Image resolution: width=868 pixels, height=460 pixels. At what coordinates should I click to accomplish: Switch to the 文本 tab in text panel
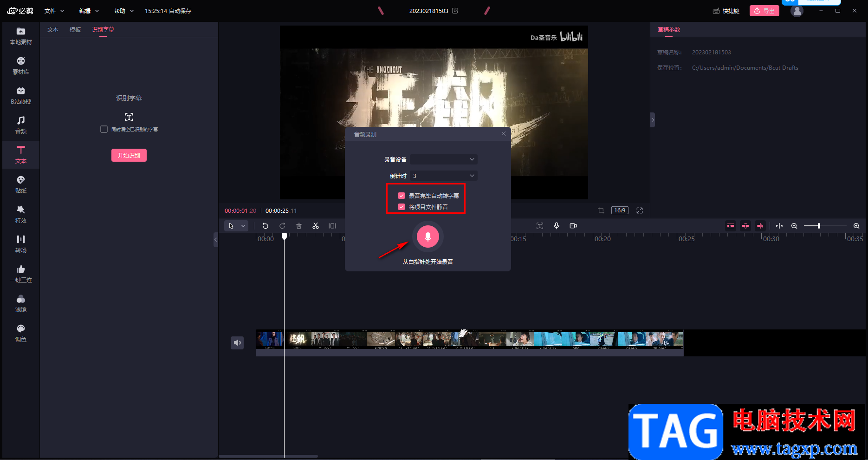point(53,30)
